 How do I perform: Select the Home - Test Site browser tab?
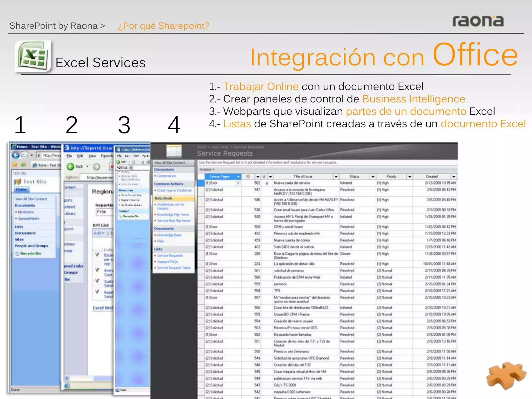(x=46, y=165)
